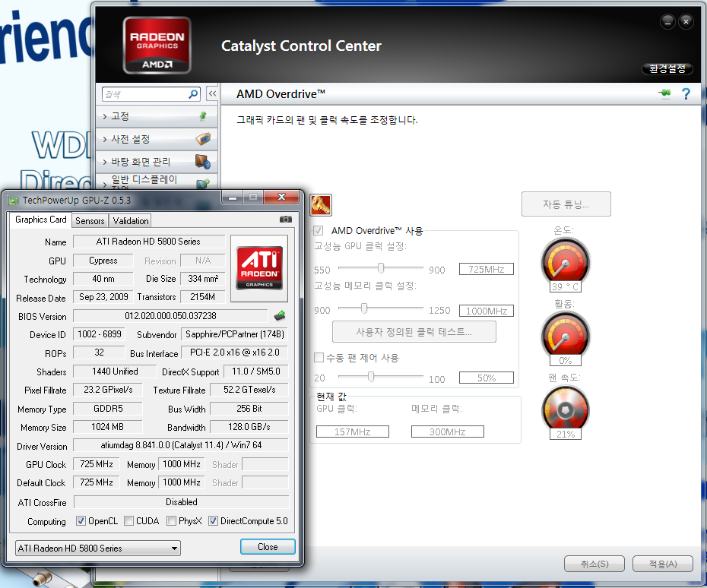The image size is (707, 588).
Task: Click the Overdrive lock key icon
Action: [x=321, y=205]
